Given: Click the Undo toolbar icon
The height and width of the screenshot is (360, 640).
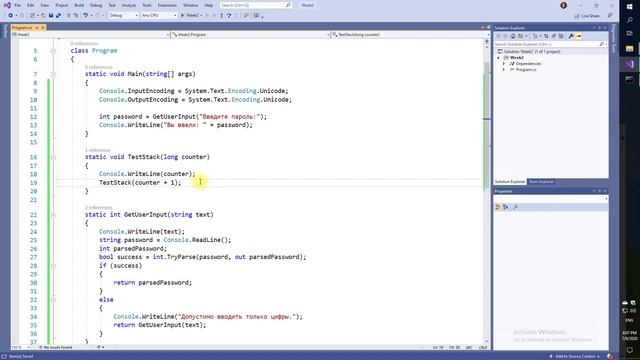Looking at the screenshot, I should tap(85, 16).
